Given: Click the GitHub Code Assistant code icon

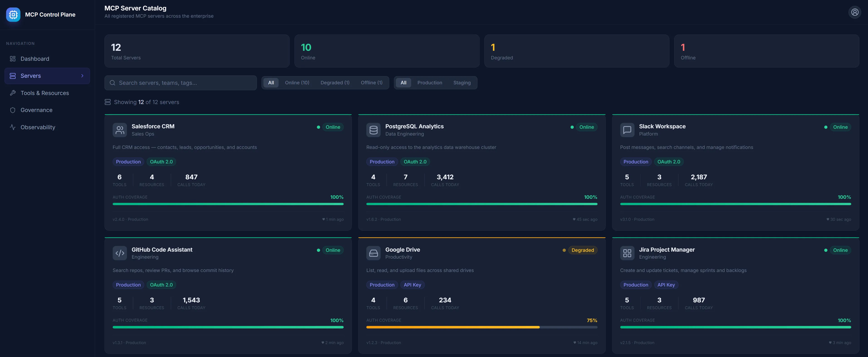Looking at the screenshot, I should [x=120, y=253].
